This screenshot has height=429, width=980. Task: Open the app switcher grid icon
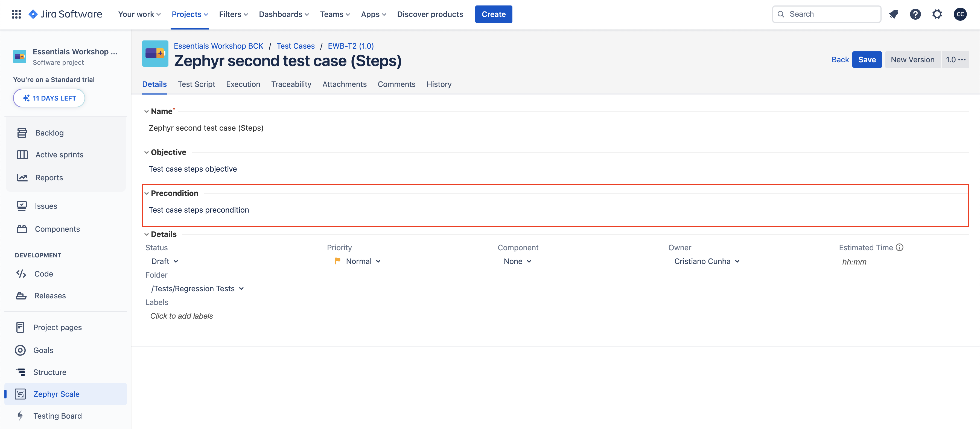click(16, 14)
